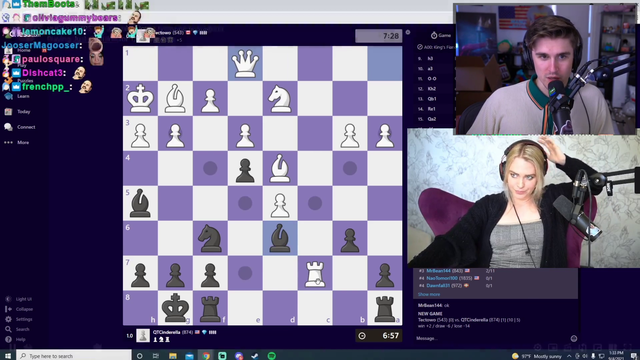Viewport: 640px width, 360px height.
Task: Open chess.com Settings in sidebar
Action: coord(19,319)
